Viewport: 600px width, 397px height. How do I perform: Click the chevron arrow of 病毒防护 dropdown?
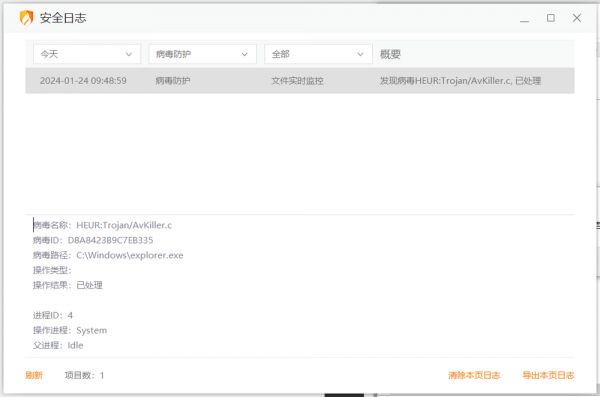tap(245, 54)
